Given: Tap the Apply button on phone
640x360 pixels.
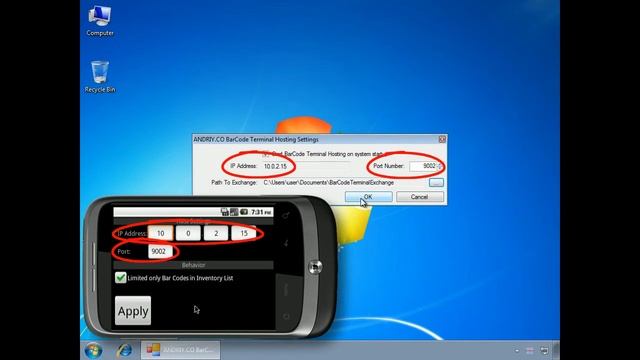Looking at the screenshot, I should point(133,311).
